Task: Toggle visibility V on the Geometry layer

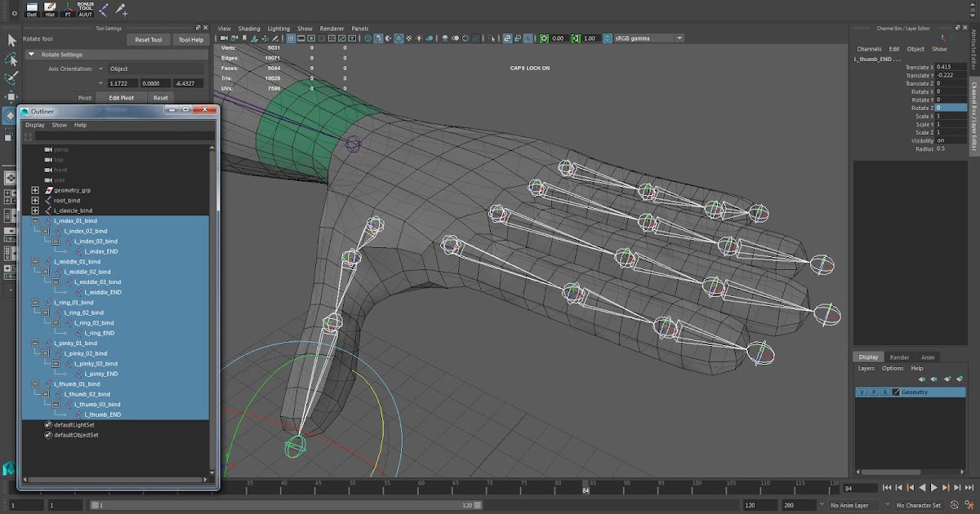Action: pyautogui.click(x=862, y=392)
